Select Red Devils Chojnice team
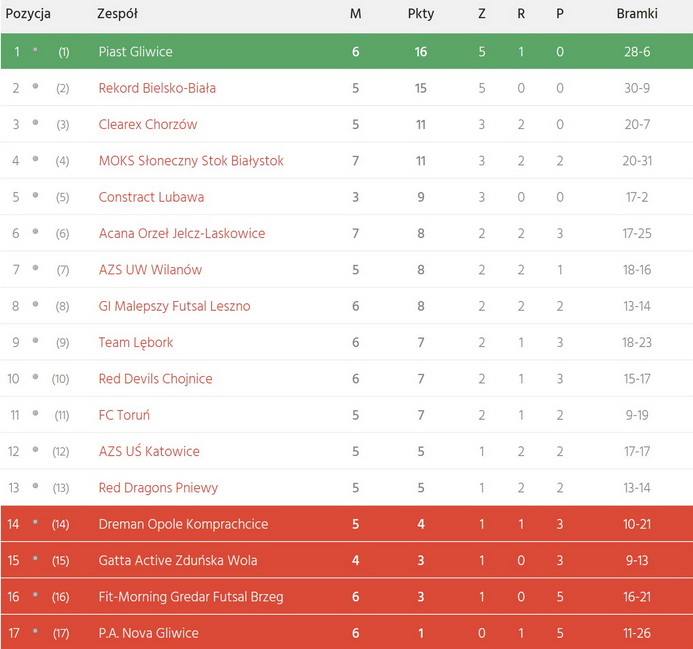 [x=155, y=379]
